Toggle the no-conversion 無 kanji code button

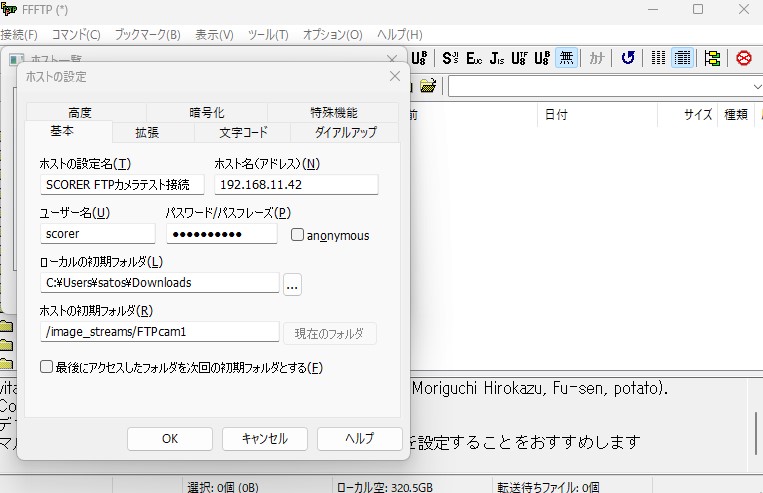(x=567, y=58)
